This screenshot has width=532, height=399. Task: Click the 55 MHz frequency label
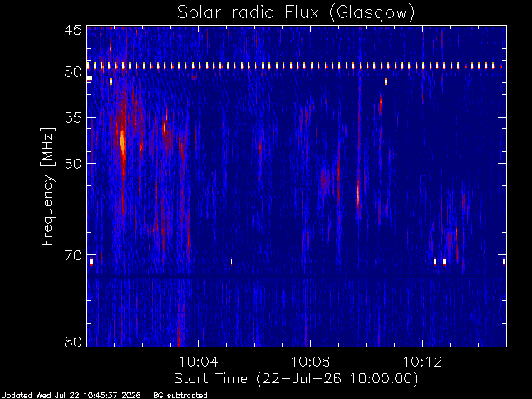point(73,118)
